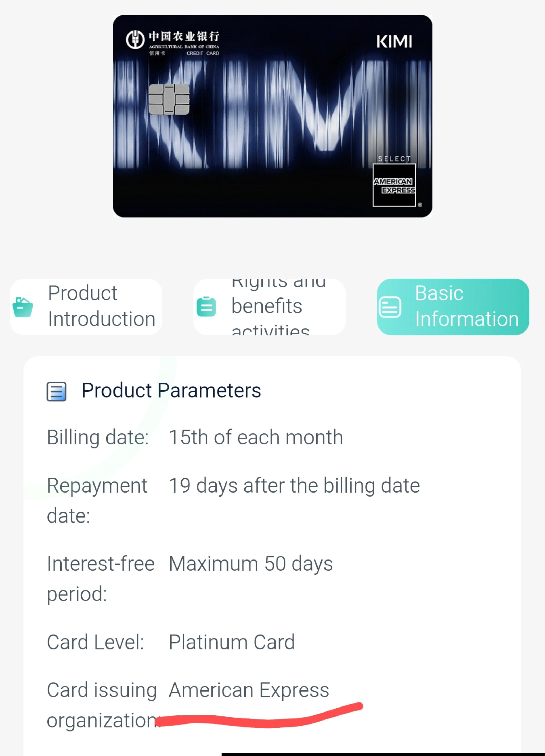Tap the American Express issuer text
Viewport: 545px width, 756px height.
[249, 690]
